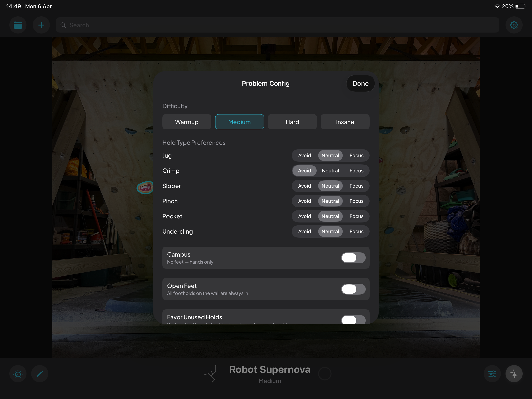Tap the circle next to Robot Supernova

[325, 374]
